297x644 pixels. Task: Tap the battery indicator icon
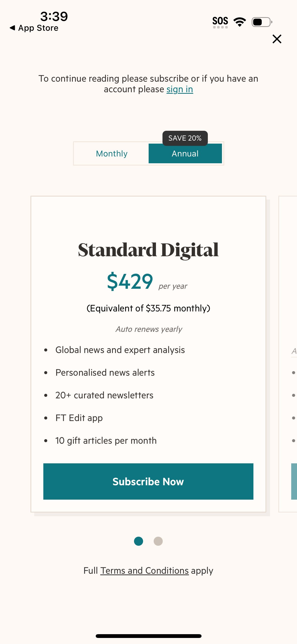261,22
